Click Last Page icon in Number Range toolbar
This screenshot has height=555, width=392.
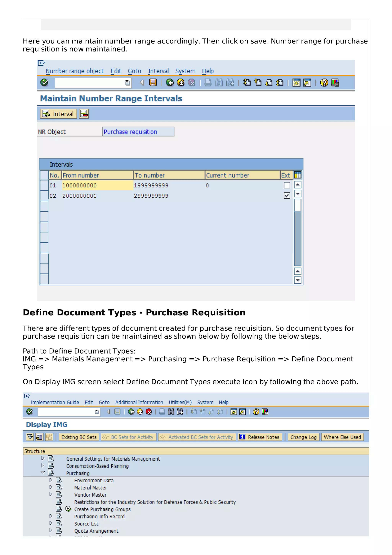pos(280,83)
